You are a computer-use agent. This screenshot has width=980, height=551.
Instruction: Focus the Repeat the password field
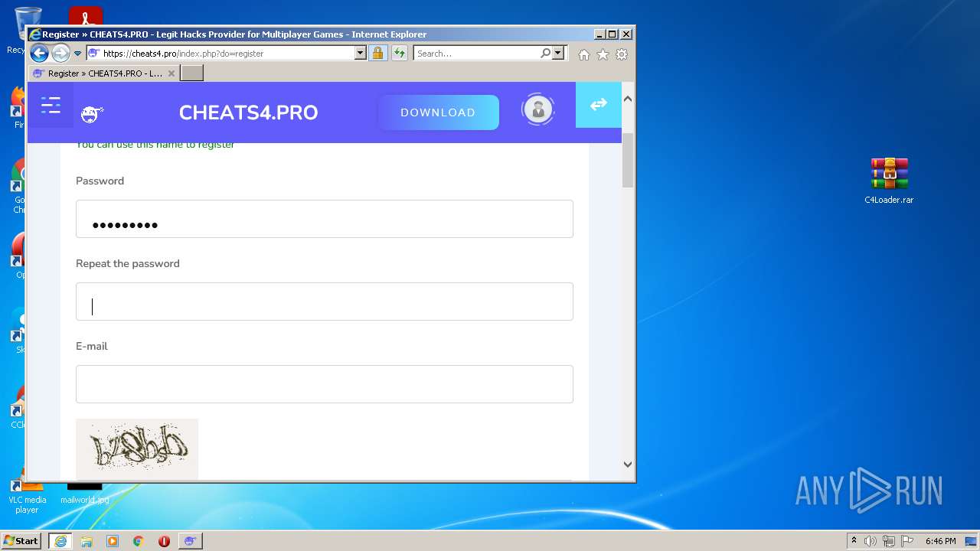325,302
